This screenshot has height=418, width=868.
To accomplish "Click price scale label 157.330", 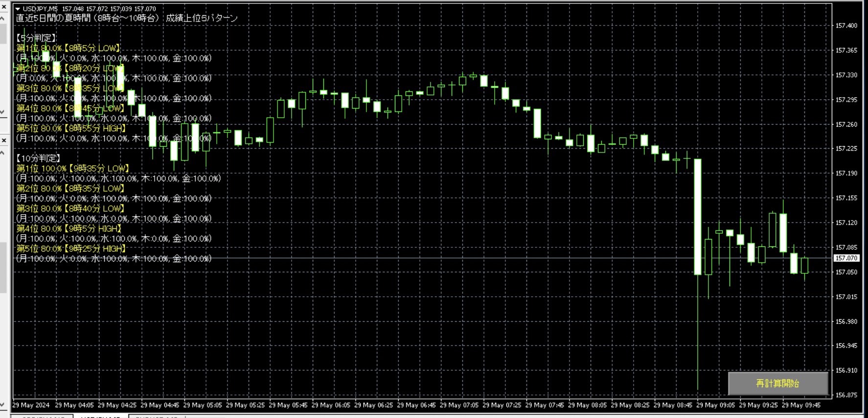I will (x=846, y=75).
